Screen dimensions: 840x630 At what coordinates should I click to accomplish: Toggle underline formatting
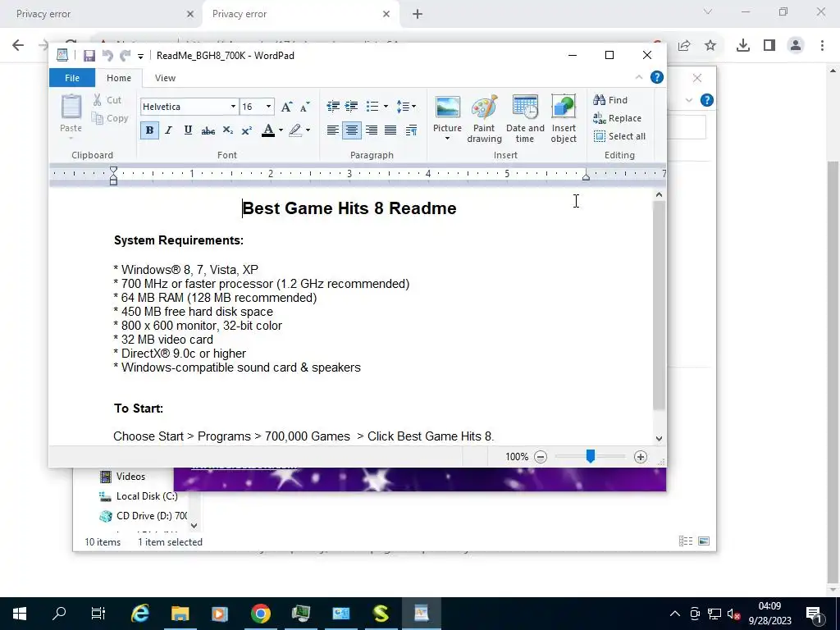pos(188,130)
